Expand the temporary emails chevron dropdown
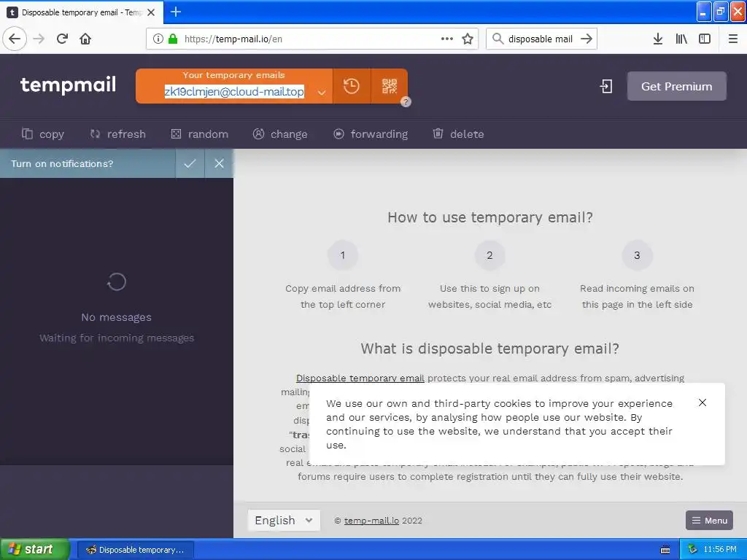The width and height of the screenshot is (747, 560). click(x=322, y=93)
